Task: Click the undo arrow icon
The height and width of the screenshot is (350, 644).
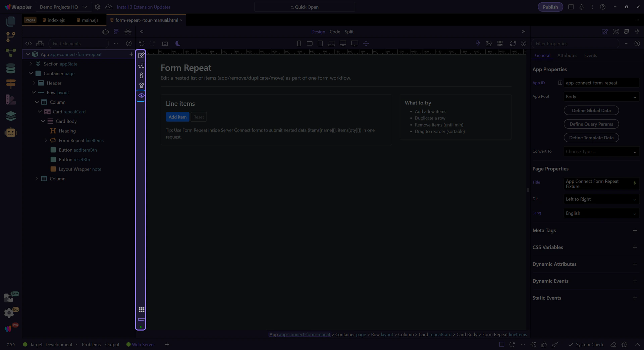Action: pyautogui.click(x=142, y=43)
